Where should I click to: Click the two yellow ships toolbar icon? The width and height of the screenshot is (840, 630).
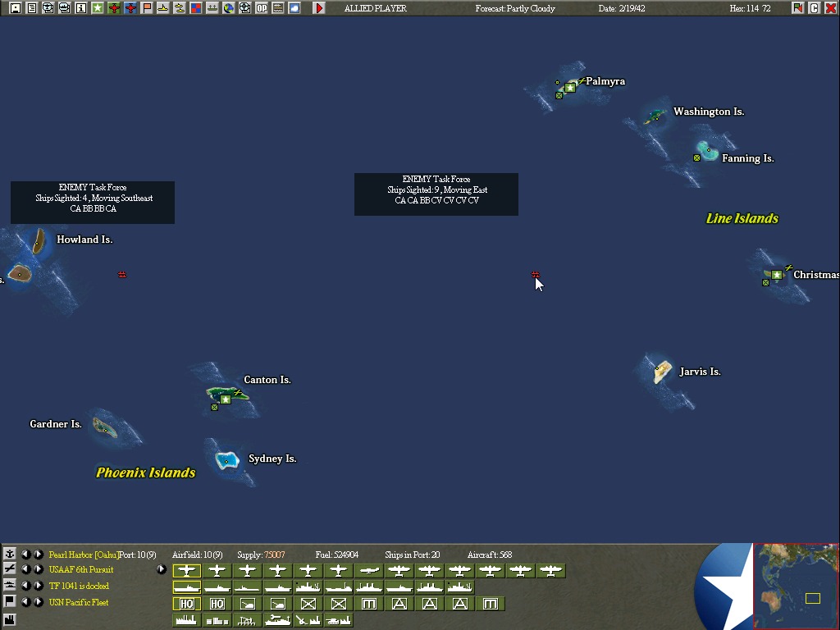[180, 8]
